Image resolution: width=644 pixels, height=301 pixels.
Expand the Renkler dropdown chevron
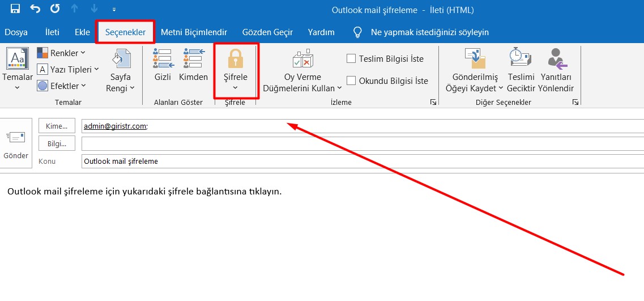(83, 53)
